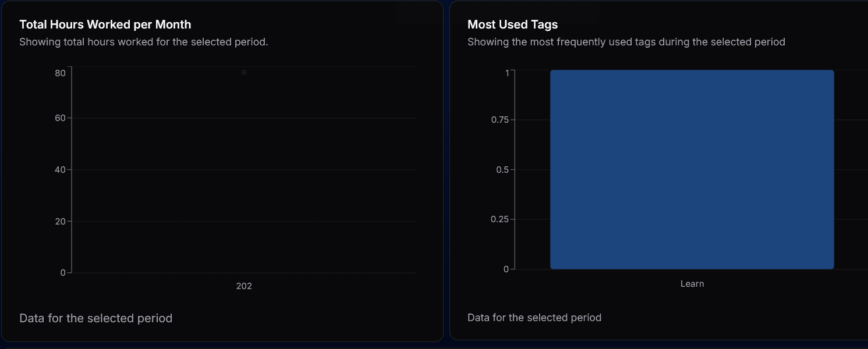The width and height of the screenshot is (868, 349).
Task: Click the 20 tick on hours axis
Action: [60, 221]
